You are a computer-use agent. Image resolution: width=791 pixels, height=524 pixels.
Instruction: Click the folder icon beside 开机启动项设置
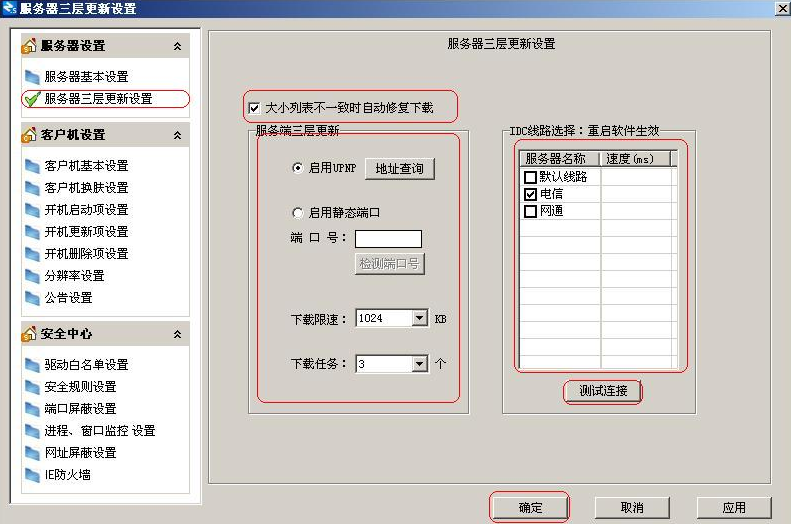pos(32,210)
